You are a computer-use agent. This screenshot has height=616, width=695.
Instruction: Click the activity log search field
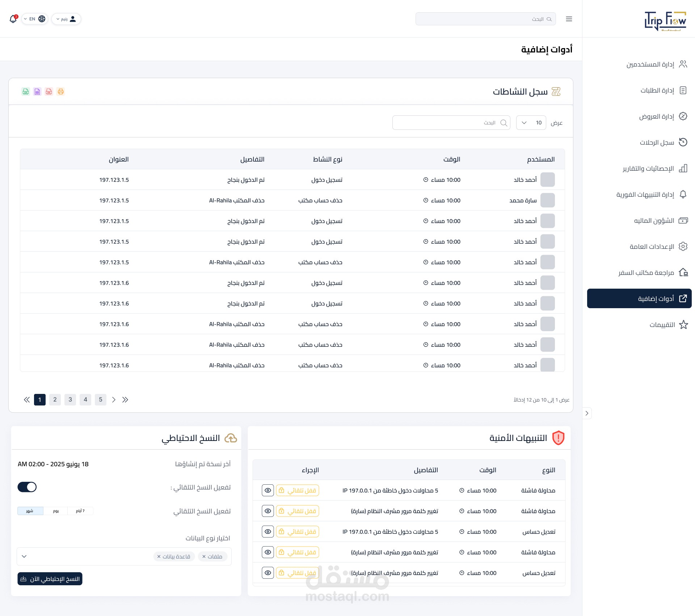451,123
